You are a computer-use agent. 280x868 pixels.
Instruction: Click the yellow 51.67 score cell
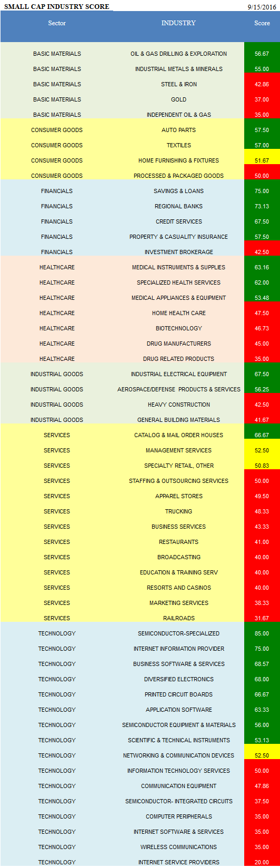pyautogui.click(x=262, y=160)
